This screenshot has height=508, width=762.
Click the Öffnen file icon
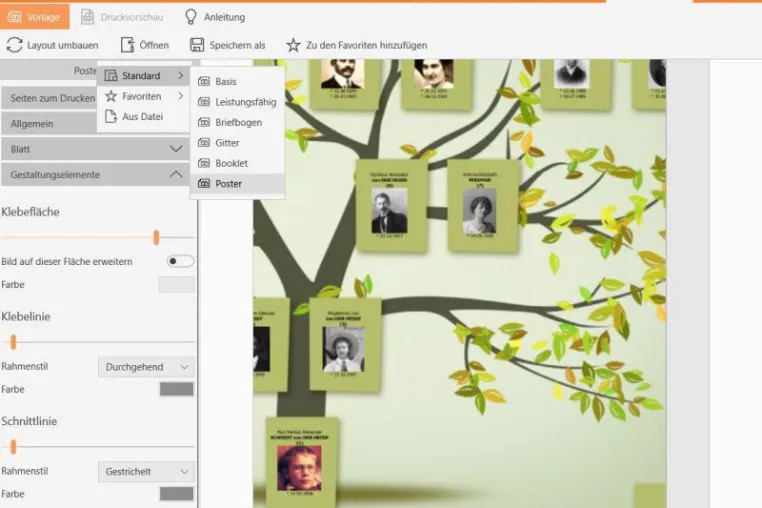[127, 45]
